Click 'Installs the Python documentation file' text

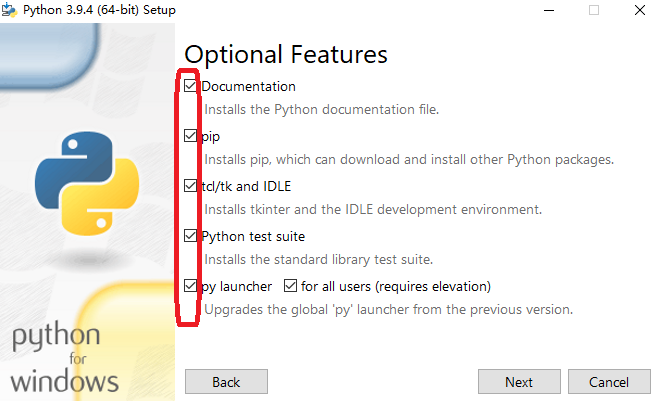(x=321, y=109)
